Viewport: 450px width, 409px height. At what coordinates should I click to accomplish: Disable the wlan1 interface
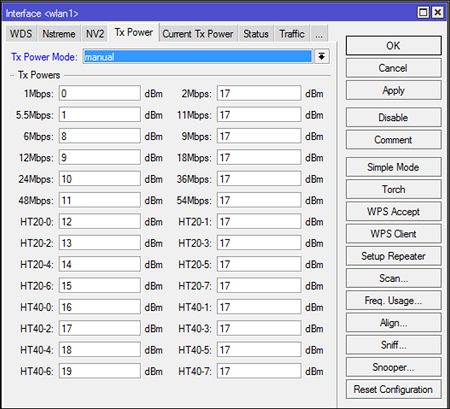393,117
